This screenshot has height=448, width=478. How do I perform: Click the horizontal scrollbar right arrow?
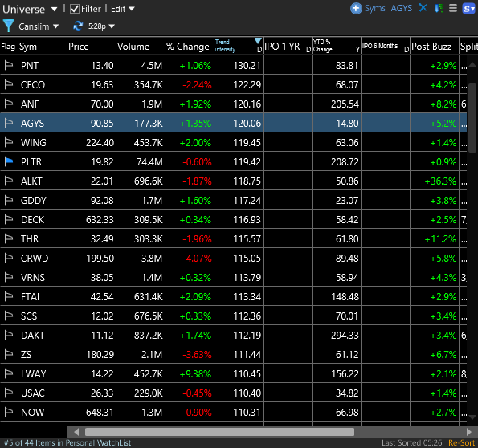(x=468, y=432)
